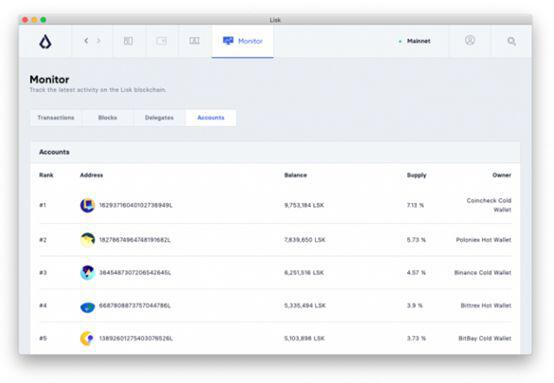Click rank label #5

[43, 338]
